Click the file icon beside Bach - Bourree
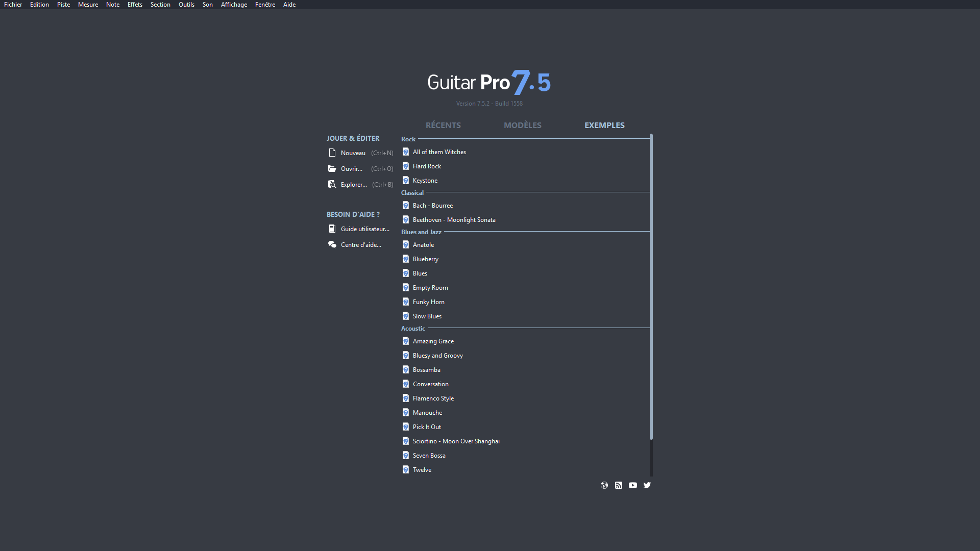 [x=406, y=205]
